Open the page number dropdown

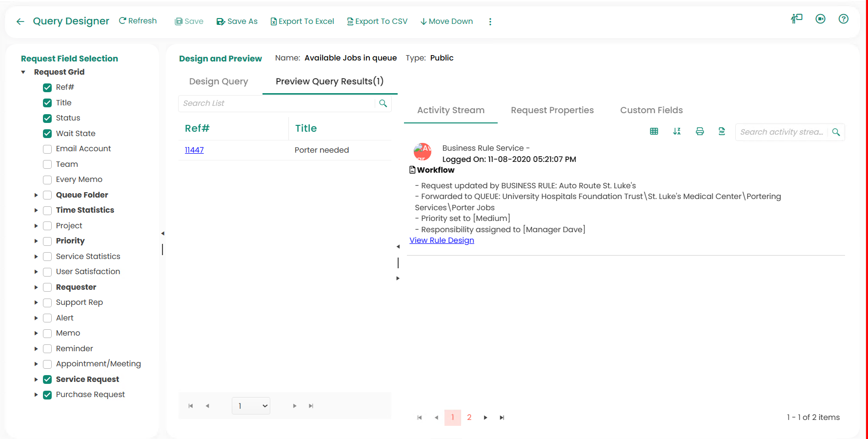click(x=251, y=406)
